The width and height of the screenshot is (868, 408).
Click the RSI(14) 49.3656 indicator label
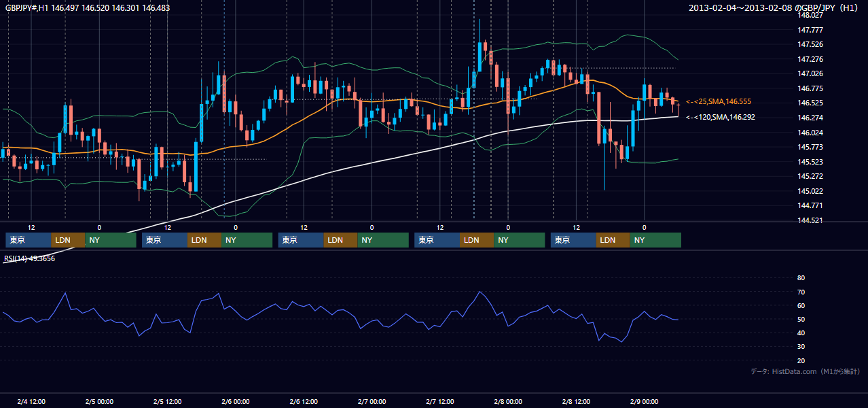30,258
